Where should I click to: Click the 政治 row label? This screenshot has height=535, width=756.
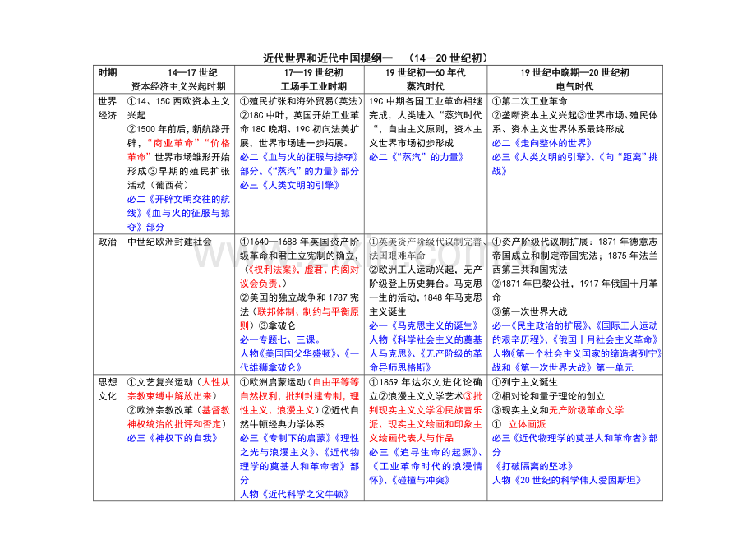107,242
